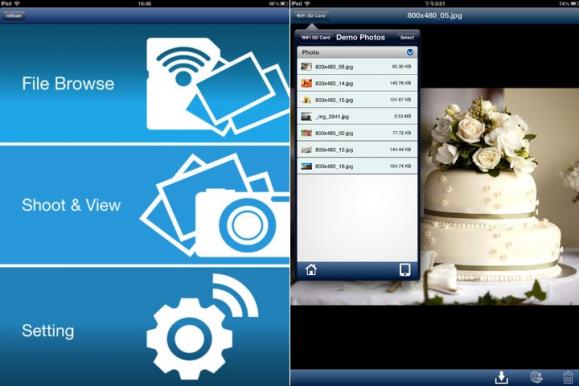579x386 pixels.
Task: Tap the camera with photos icon
Action: point(215,205)
